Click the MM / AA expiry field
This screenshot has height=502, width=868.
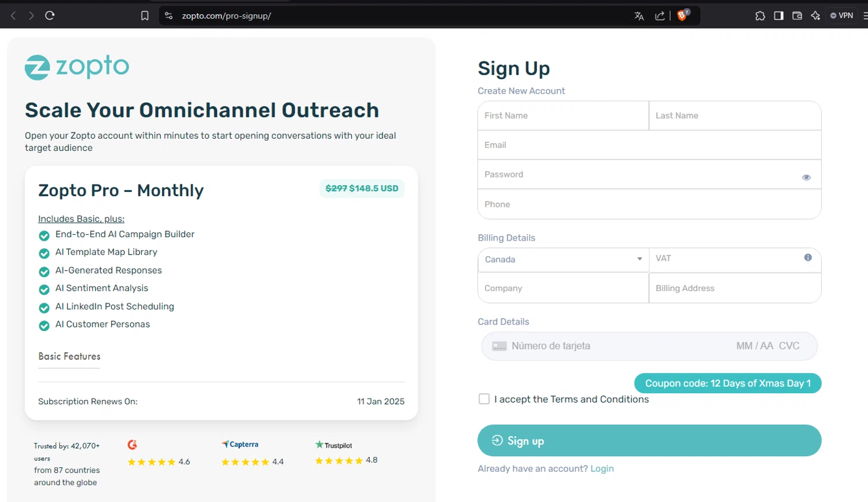pyautogui.click(x=755, y=346)
